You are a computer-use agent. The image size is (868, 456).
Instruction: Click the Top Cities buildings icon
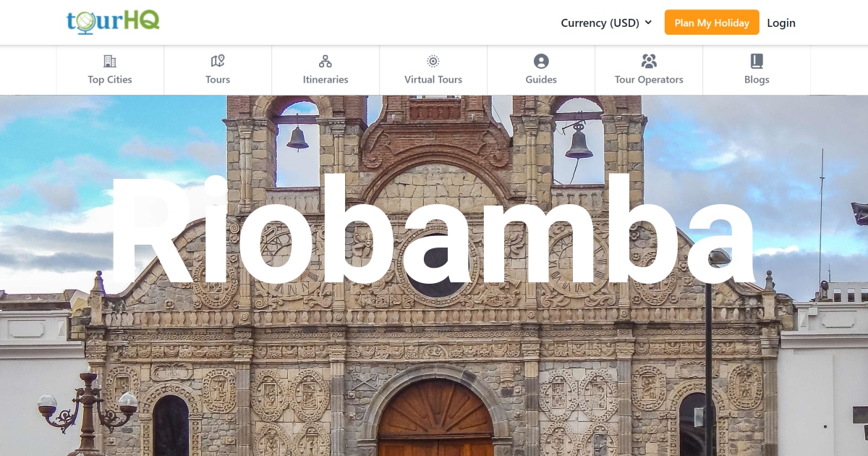coord(109,61)
